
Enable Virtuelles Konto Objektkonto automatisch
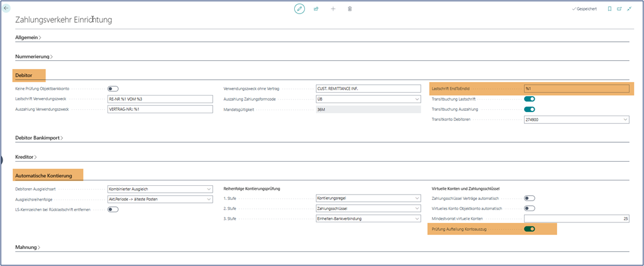point(529,208)
